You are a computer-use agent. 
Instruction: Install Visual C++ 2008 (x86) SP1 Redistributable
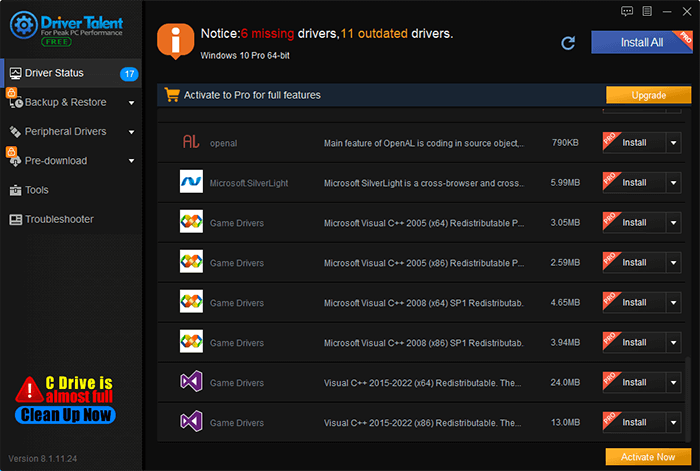[634, 342]
